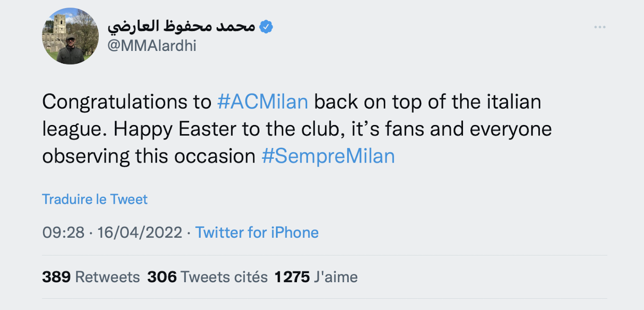The height and width of the screenshot is (310, 644).
Task: Click the Arabic display name
Action: pyautogui.click(x=181, y=27)
